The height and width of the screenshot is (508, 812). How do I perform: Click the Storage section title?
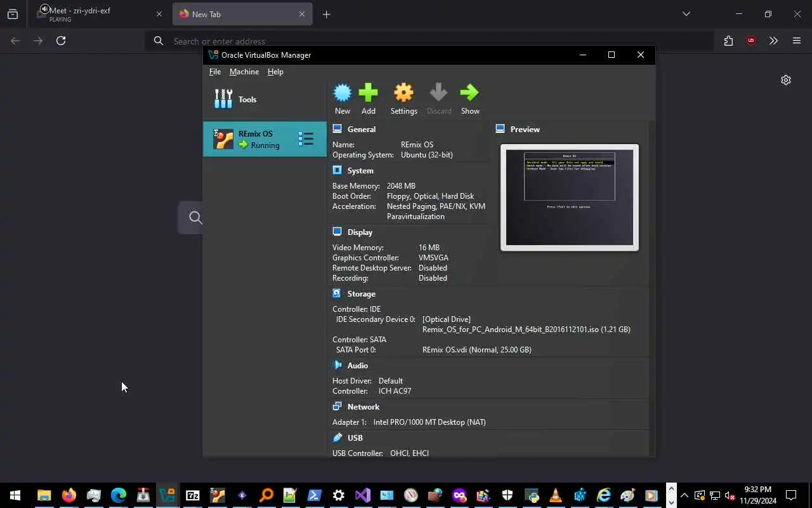coord(362,293)
